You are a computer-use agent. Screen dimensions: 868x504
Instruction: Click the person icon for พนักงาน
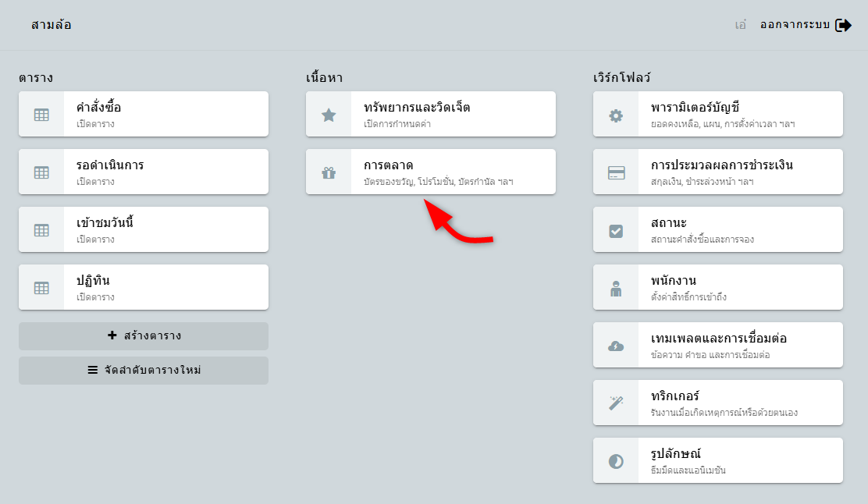[x=616, y=288]
